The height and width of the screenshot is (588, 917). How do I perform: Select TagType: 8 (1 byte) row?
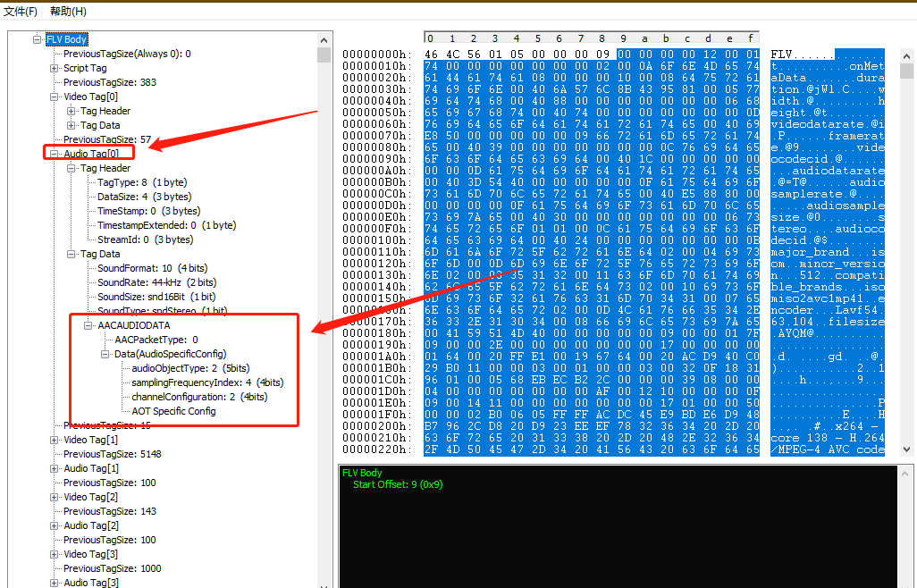[x=142, y=182]
